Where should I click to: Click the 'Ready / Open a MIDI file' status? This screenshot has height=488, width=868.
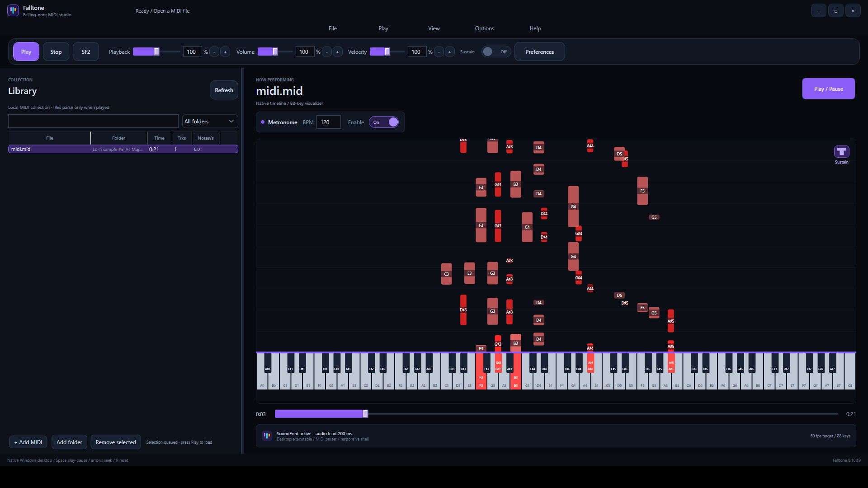(x=162, y=11)
